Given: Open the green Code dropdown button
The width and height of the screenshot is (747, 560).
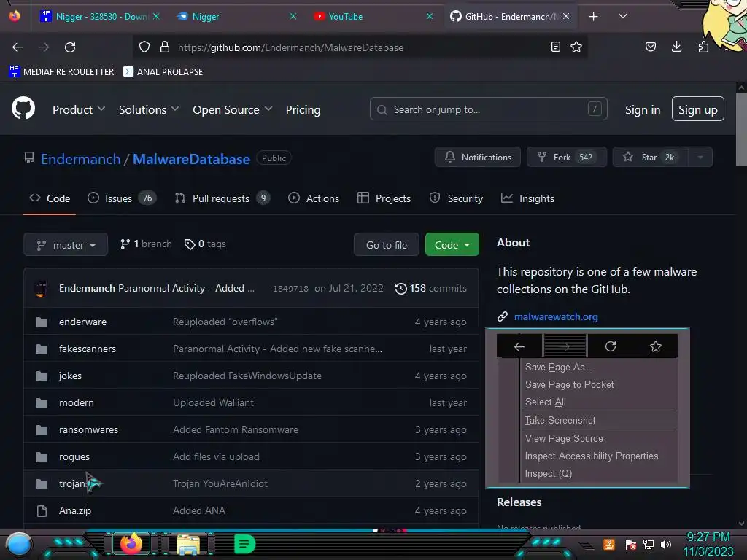Looking at the screenshot, I should 452,245.
